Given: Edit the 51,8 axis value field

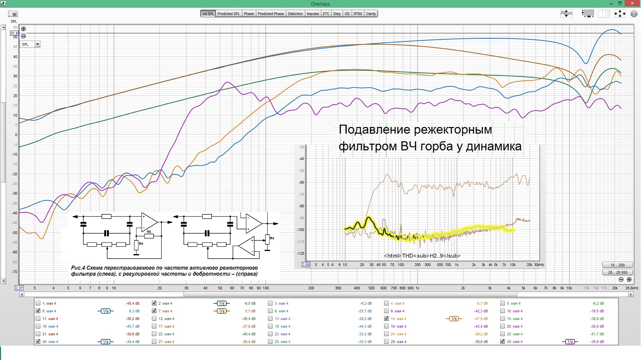Looking at the screenshot, I should click(x=15, y=33).
